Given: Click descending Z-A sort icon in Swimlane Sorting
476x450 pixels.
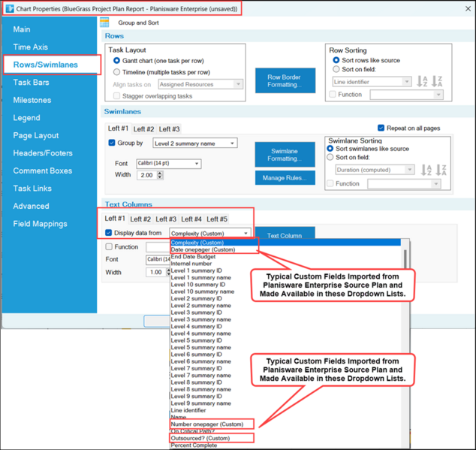Looking at the screenshot, I should tap(441, 170).
